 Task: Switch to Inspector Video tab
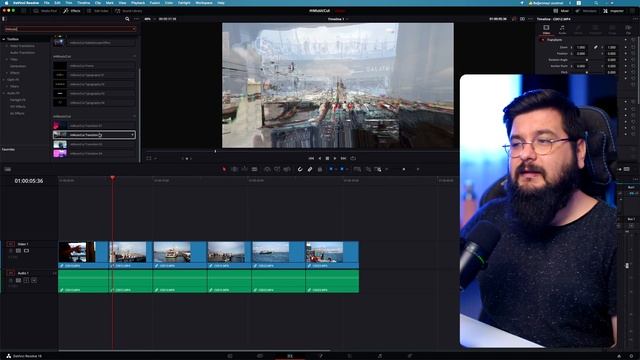click(546, 29)
